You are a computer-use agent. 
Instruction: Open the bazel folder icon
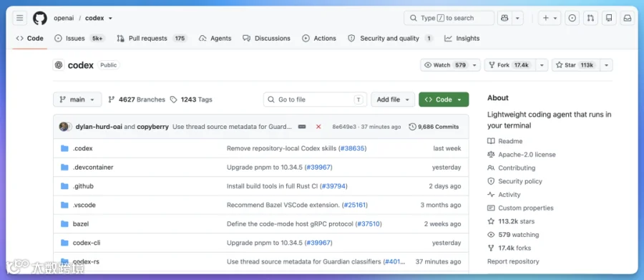coord(64,224)
